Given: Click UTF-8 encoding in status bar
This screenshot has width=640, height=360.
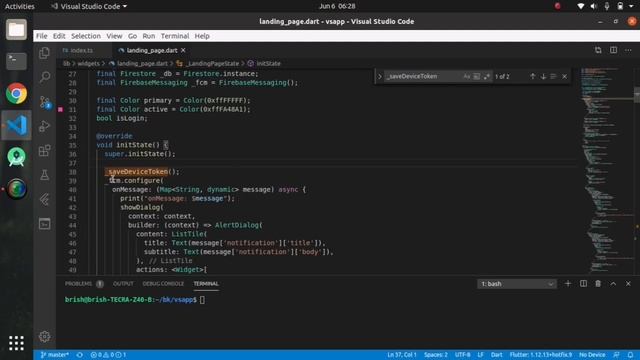Looking at the screenshot, I should click(x=462, y=355).
